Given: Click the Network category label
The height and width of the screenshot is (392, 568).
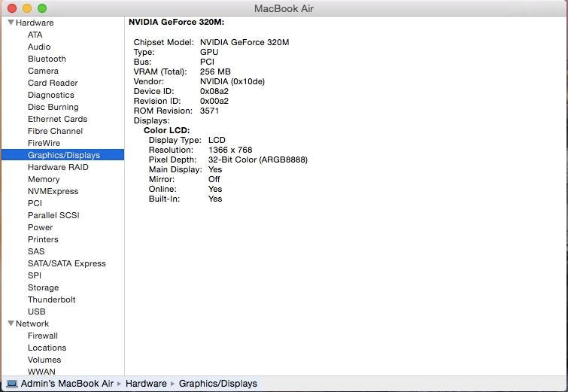Looking at the screenshot, I should pos(32,324).
